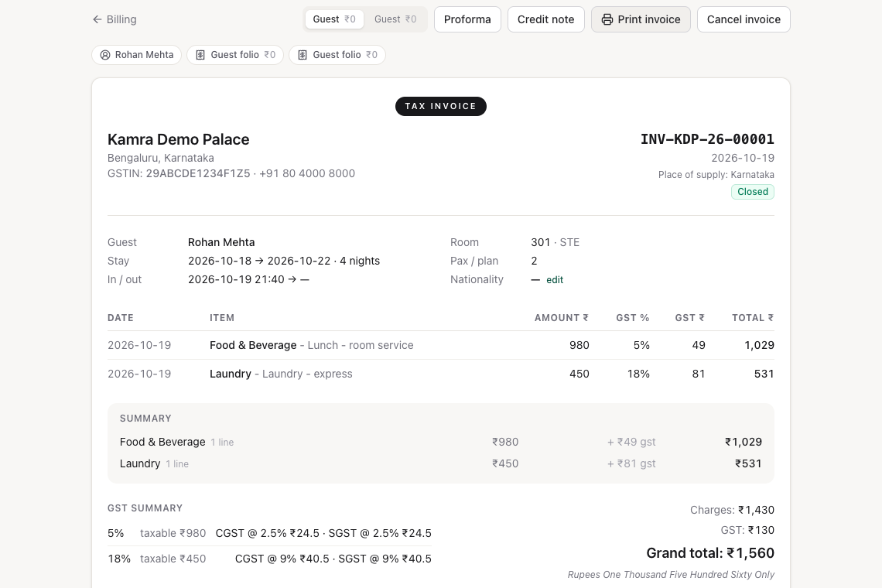Open the Guest folio chip beside Rohan Mehta chip

[235, 55]
